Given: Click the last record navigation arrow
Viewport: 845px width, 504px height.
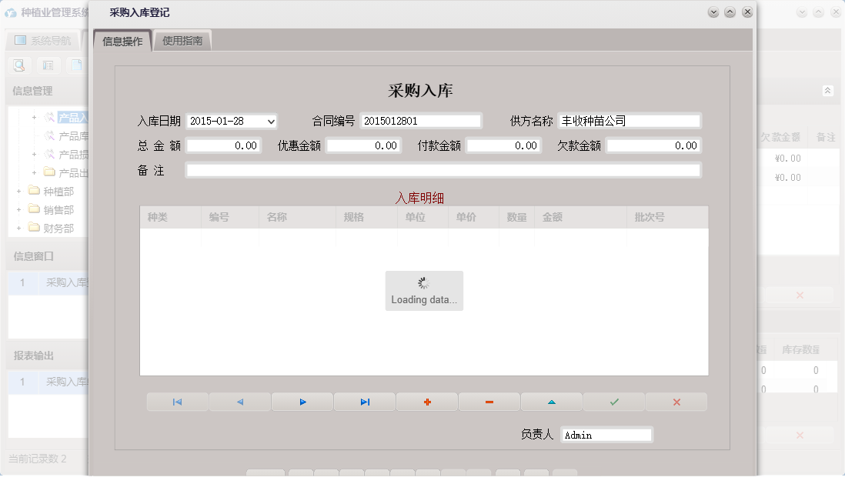Looking at the screenshot, I should [x=364, y=402].
